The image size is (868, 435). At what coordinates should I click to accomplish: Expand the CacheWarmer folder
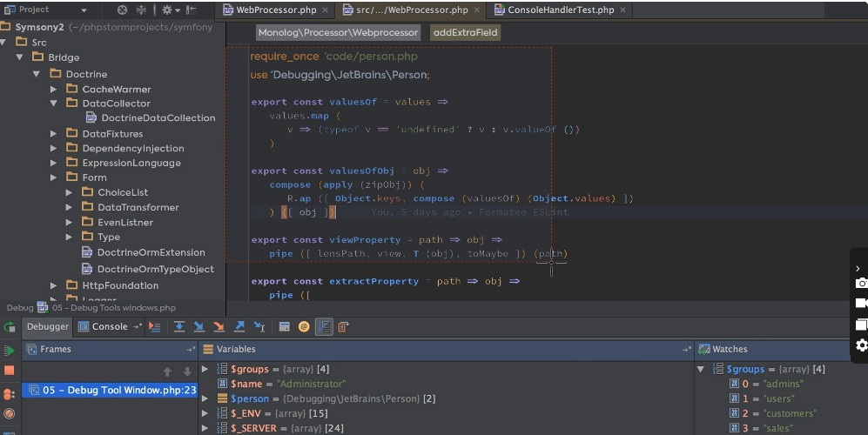pos(53,89)
